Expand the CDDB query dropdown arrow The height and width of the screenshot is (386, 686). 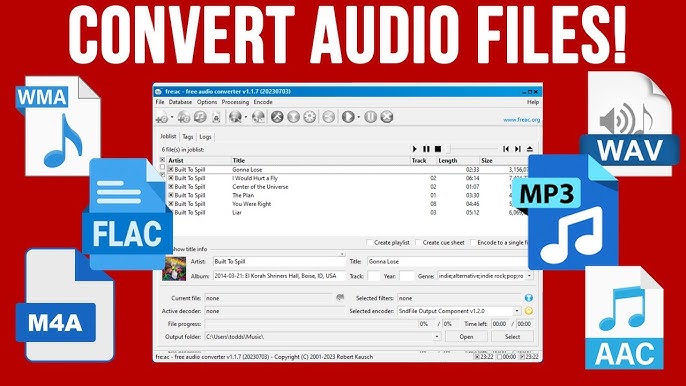246,117
